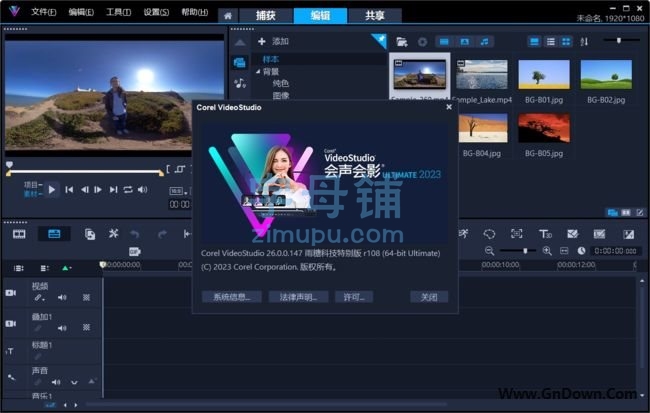Viewport: 650px width, 413px height.
Task: Fit project in timeline window icon
Action: coord(564,251)
